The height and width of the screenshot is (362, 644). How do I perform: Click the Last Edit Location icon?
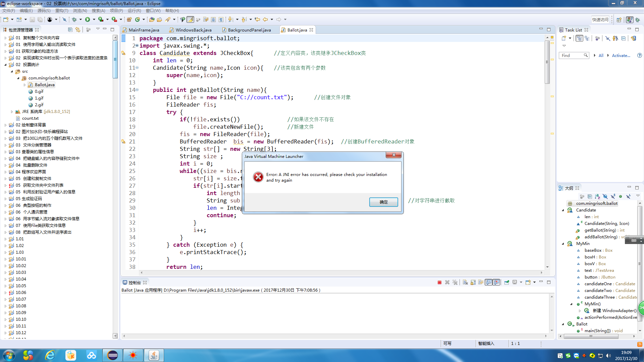pos(257,19)
